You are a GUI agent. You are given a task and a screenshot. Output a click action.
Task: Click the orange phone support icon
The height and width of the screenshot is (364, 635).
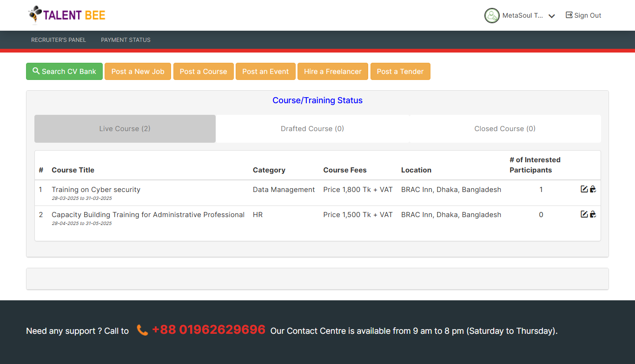[x=142, y=331]
